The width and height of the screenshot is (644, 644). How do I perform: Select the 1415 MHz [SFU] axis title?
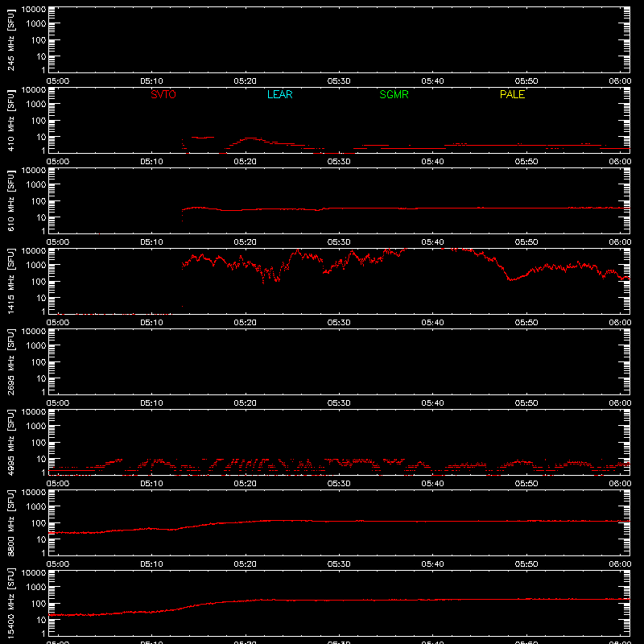(x=11, y=281)
